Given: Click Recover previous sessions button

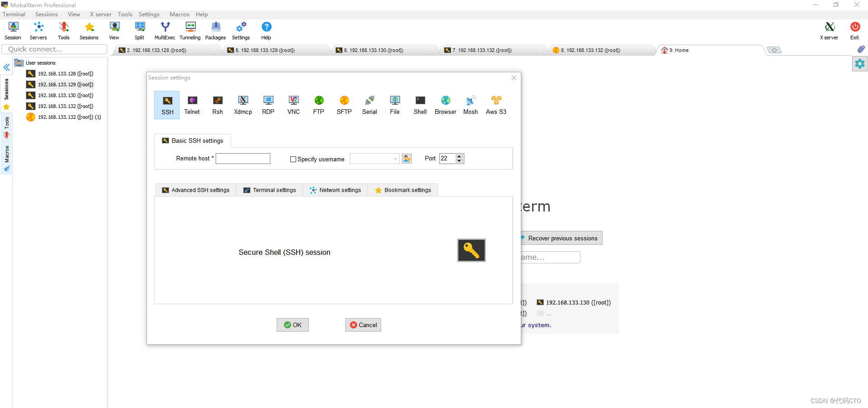Looking at the screenshot, I should pos(561,238).
